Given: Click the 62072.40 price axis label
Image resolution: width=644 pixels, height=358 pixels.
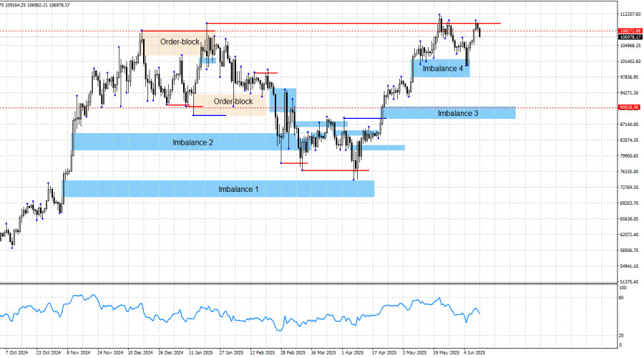Looking at the screenshot, I should click(629, 234).
